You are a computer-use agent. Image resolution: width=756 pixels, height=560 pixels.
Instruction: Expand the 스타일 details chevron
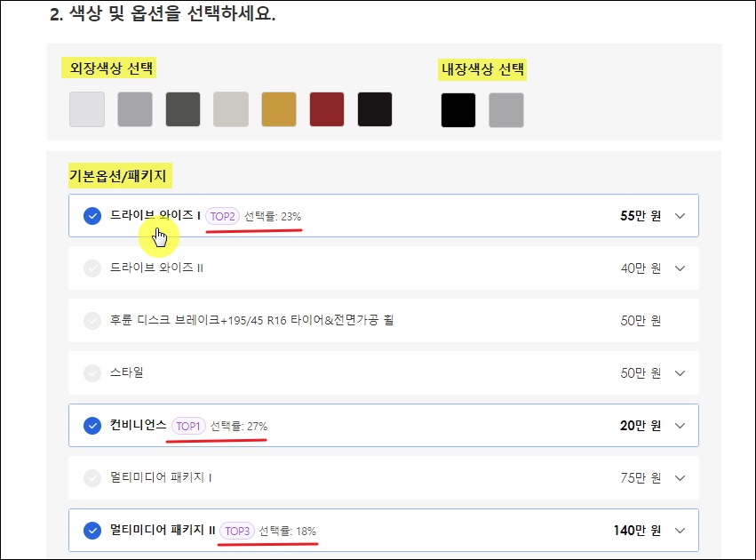click(680, 372)
